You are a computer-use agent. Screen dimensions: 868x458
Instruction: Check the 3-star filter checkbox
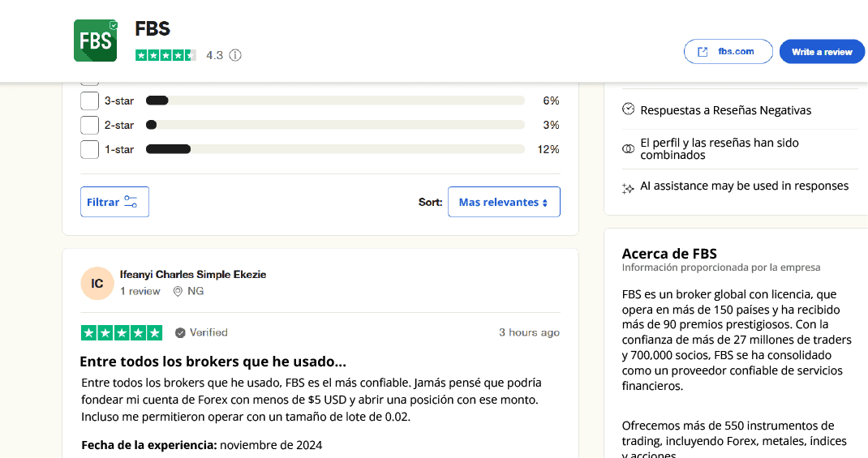click(89, 101)
